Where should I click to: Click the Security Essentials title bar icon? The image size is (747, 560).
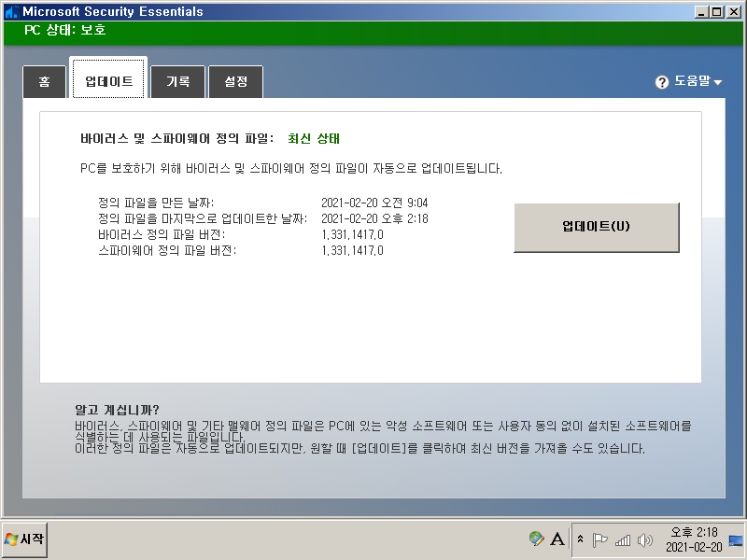(x=11, y=11)
